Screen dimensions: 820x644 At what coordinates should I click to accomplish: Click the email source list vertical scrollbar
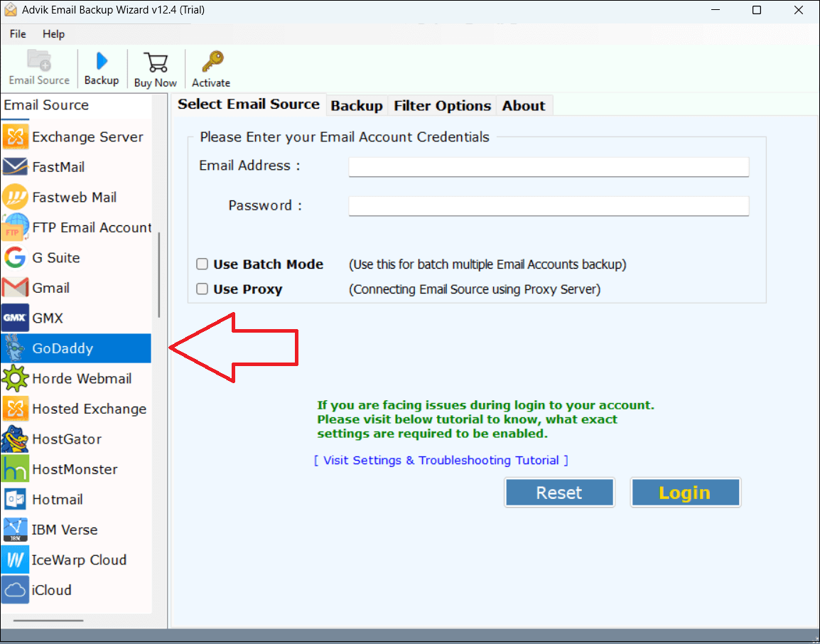pyautogui.click(x=159, y=275)
